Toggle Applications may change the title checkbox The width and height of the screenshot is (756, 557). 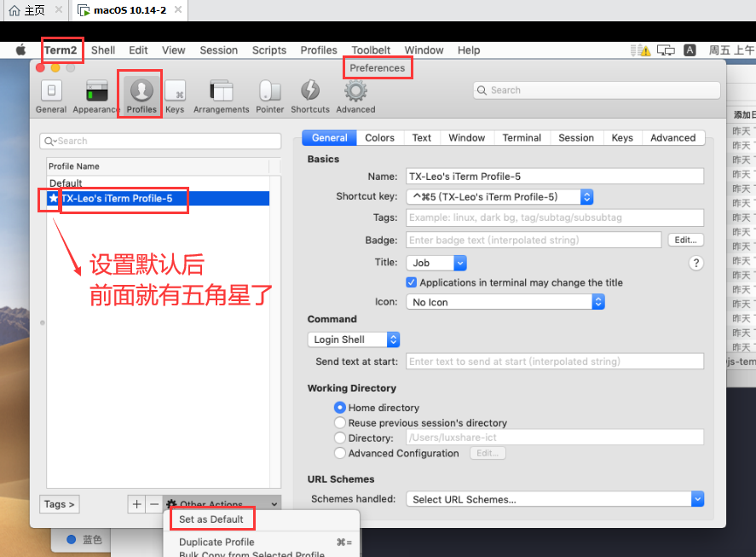pos(412,282)
